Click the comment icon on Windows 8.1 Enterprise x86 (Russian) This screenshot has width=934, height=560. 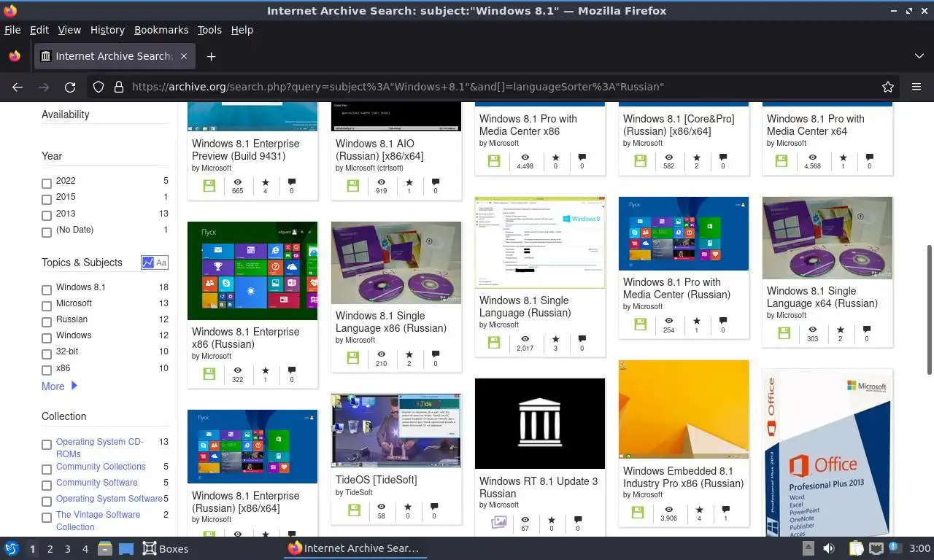292,370
